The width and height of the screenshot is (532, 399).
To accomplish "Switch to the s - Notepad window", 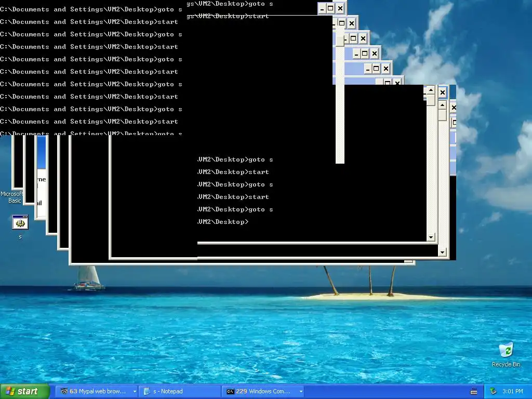I will pos(180,391).
